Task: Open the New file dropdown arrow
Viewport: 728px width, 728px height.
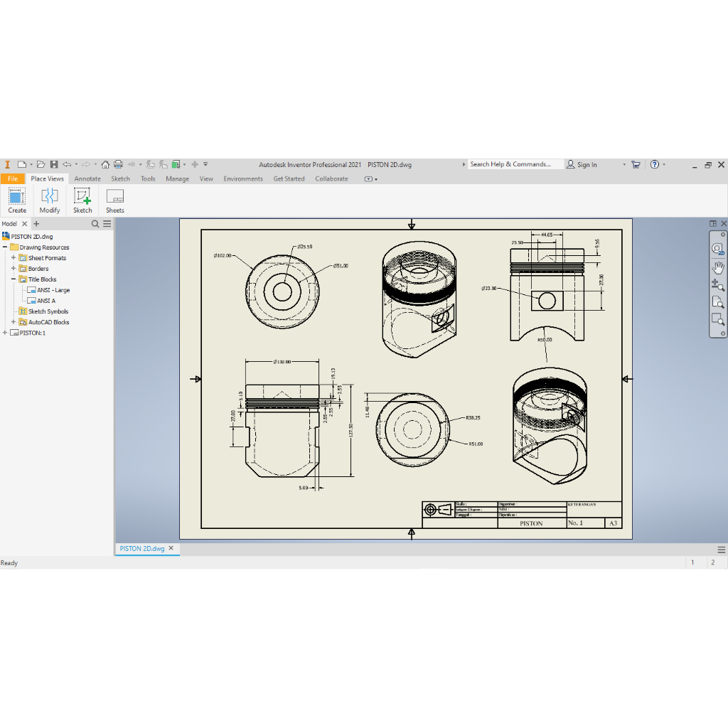Action: click(x=31, y=164)
